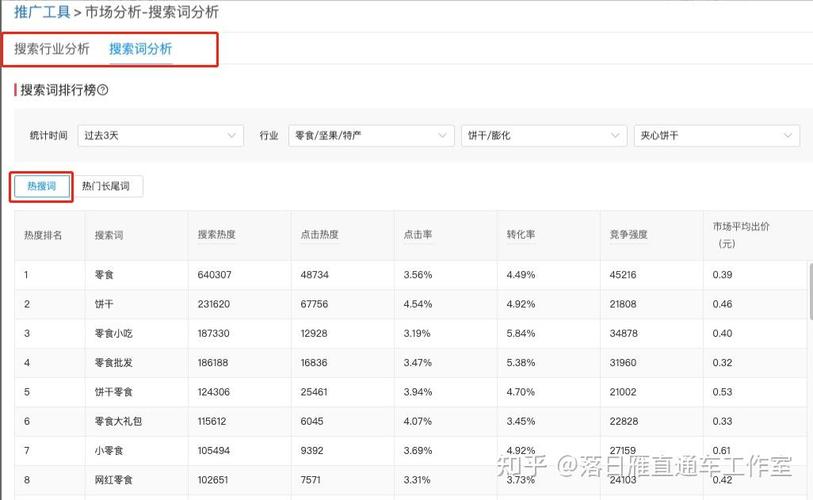Viewport: 813px width, 500px height.
Task: Click the 推广工具 breadcrumb link
Action: (42, 12)
